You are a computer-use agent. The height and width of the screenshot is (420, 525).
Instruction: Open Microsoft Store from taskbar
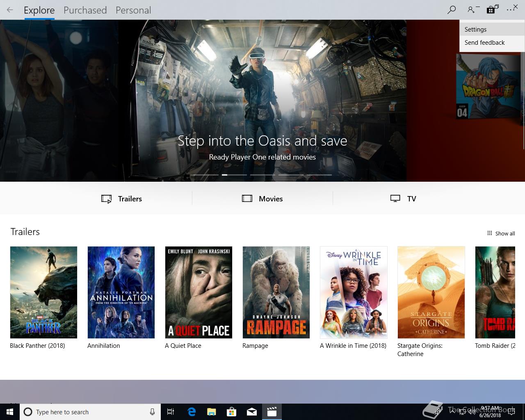pyautogui.click(x=232, y=412)
